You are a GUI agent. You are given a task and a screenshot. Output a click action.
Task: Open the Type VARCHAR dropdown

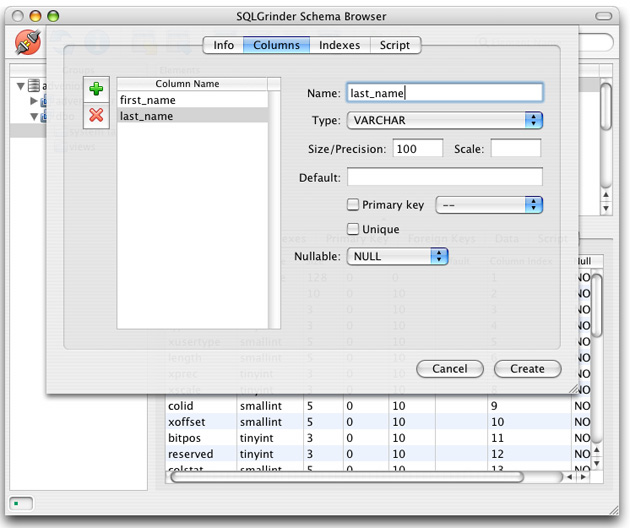pos(445,120)
